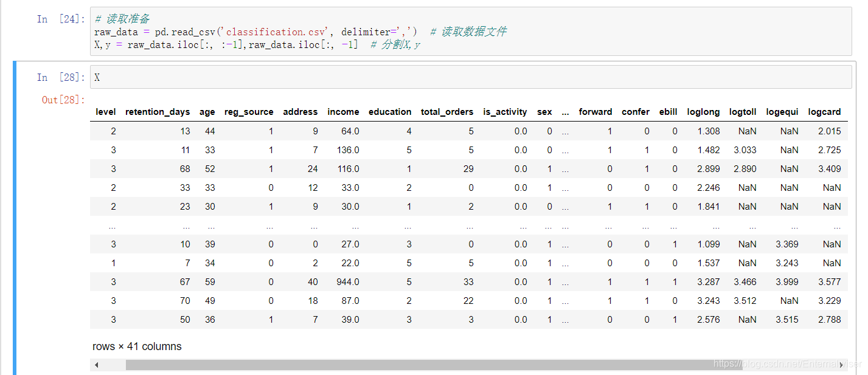Click logcard value 2.788
868x375 pixels.
830,320
